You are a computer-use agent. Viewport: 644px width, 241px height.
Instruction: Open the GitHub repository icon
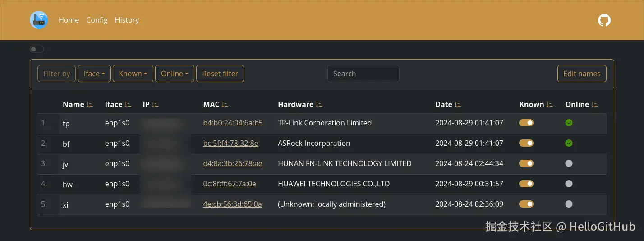click(604, 20)
